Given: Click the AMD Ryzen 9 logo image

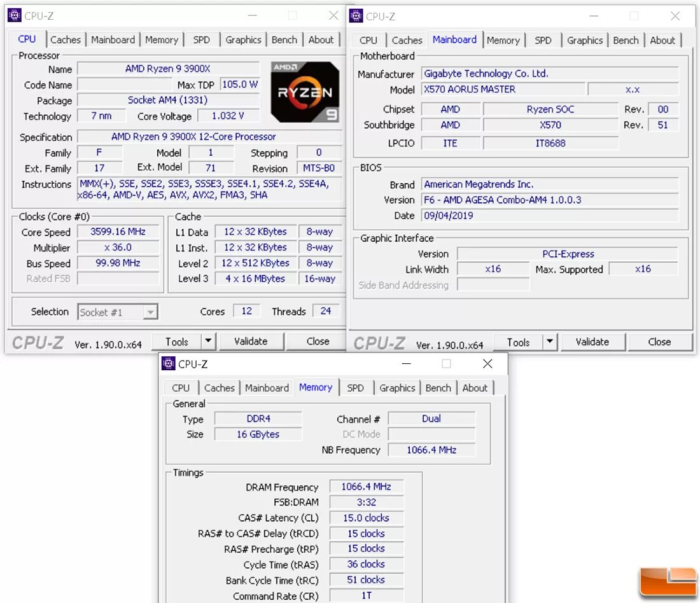Looking at the screenshot, I should 305,92.
